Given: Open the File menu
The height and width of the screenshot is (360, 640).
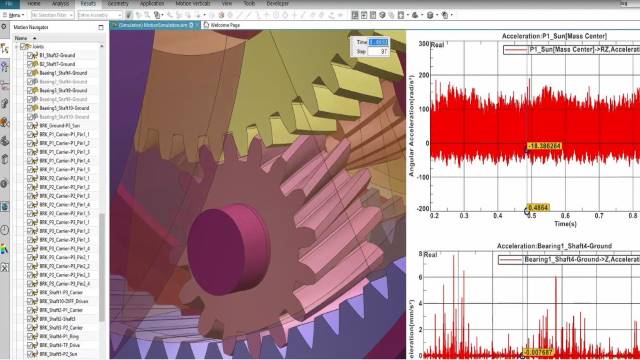Looking at the screenshot, I should 9,4.
